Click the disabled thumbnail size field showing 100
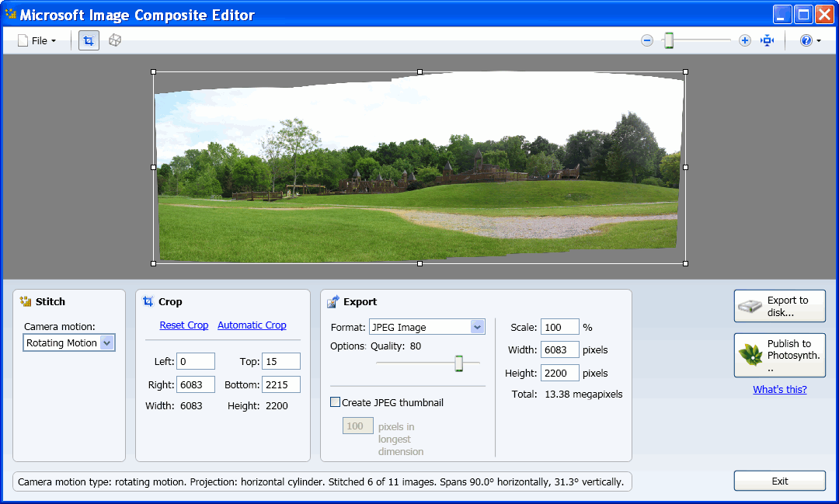 [x=357, y=426]
